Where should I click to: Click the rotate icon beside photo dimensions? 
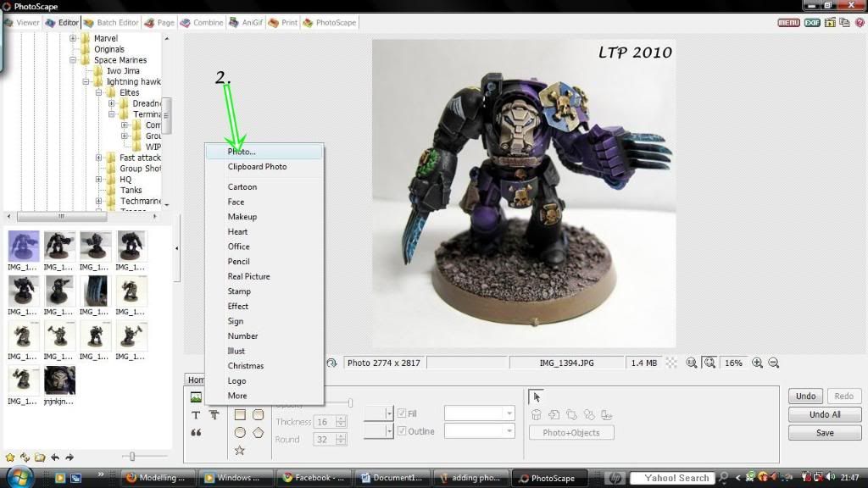pyautogui.click(x=331, y=363)
